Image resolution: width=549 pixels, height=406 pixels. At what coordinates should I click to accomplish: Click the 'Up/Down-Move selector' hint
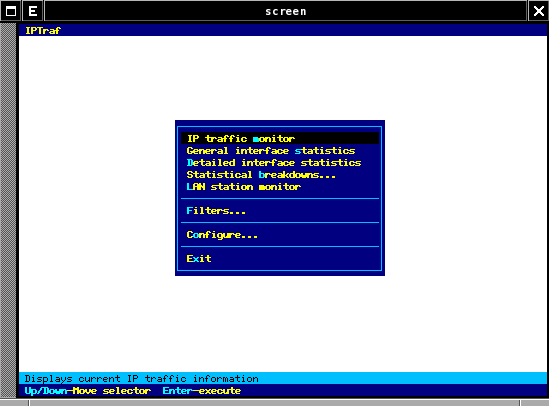(88, 391)
